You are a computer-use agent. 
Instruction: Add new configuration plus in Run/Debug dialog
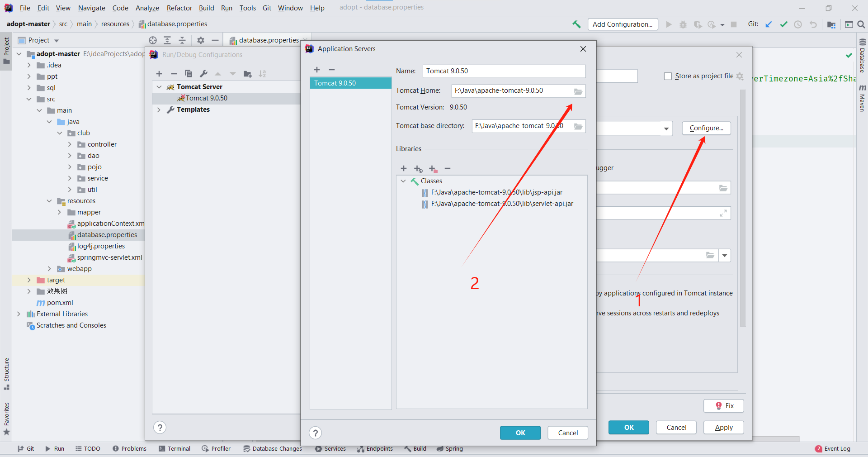159,74
